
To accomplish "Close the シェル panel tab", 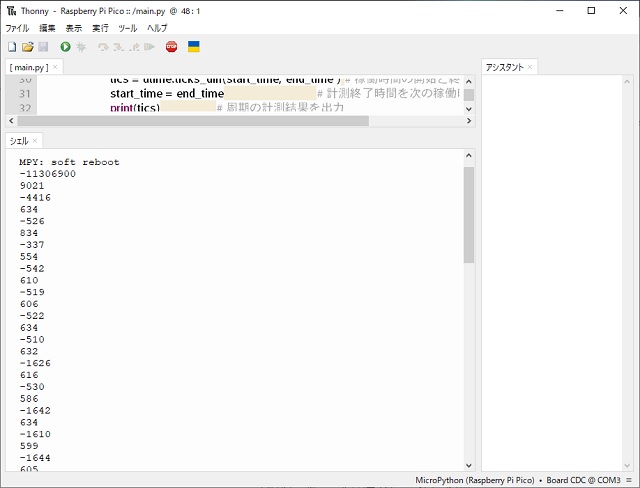I will [x=35, y=141].
